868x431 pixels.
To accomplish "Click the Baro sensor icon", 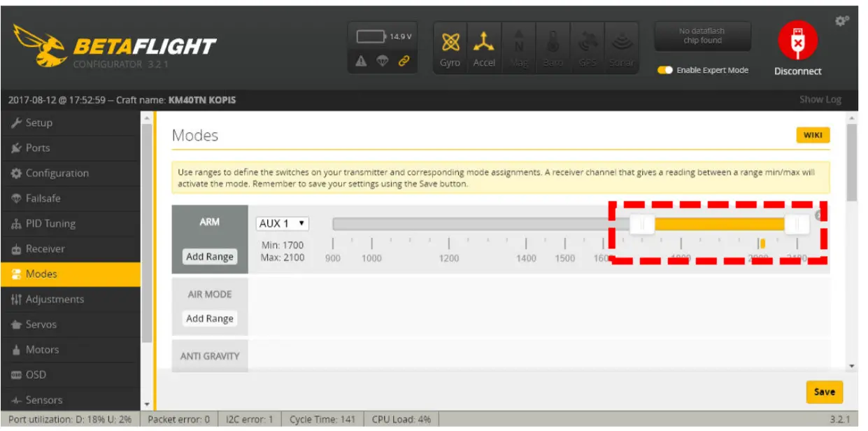I will pos(553,49).
